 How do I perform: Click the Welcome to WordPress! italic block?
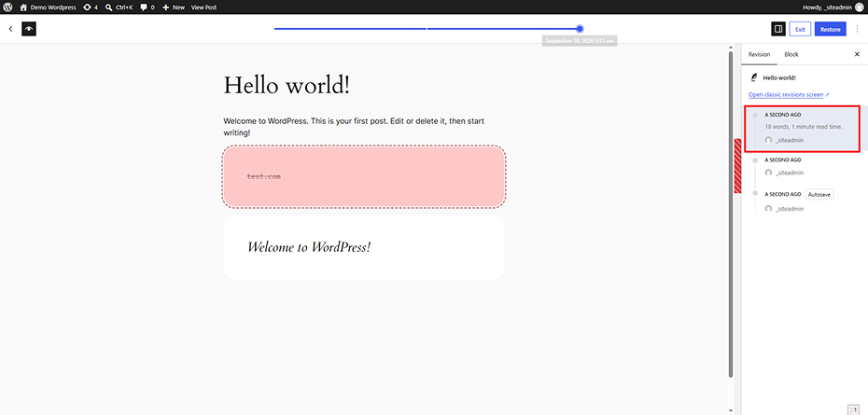coord(364,247)
